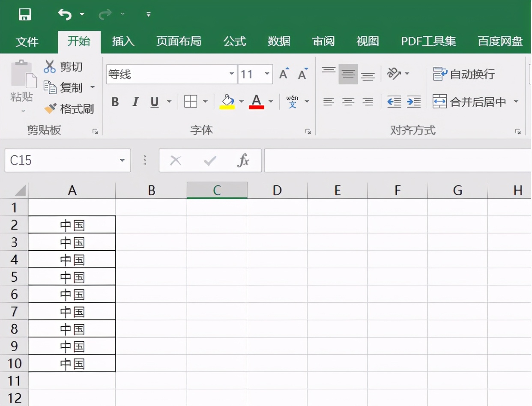This screenshot has height=406, width=532.
Task: Open the 百度网盘 ribbon tab
Action: tap(500, 41)
